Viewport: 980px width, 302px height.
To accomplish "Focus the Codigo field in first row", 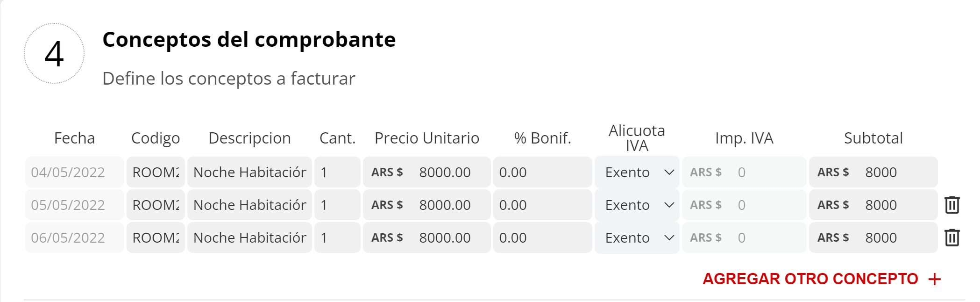I will pyautogui.click(x=156, y=172).
